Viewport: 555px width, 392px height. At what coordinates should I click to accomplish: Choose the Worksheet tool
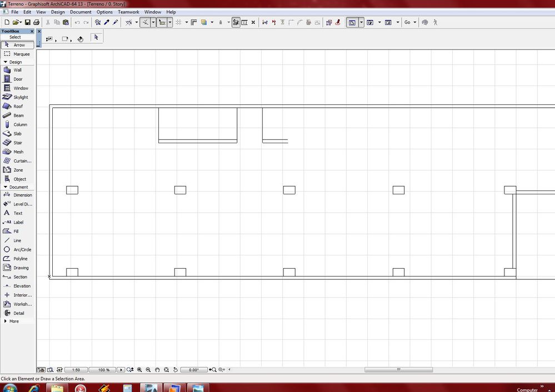17,304
